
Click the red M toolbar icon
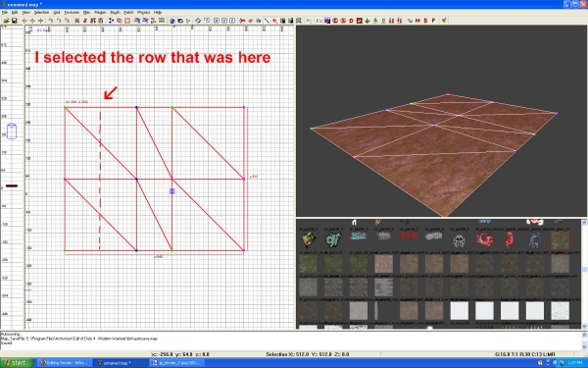417,21
